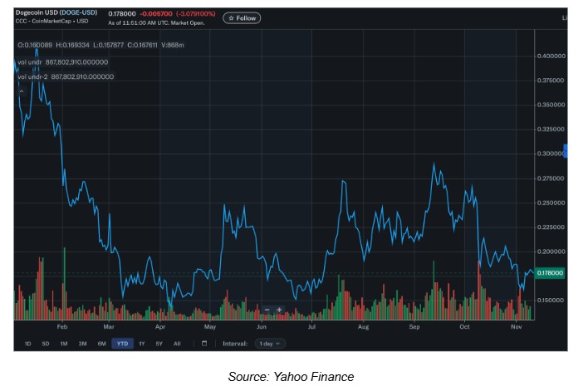
Task: Switch chart to 1Y range
Action: [142, 344]
